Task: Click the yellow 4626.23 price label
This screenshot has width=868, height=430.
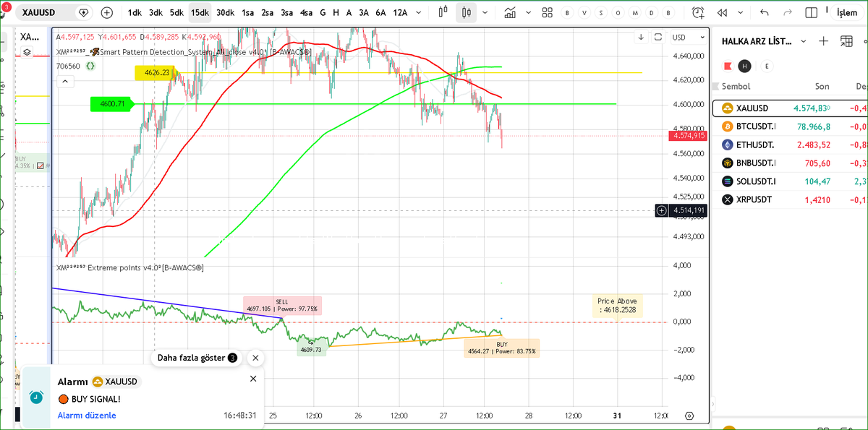Action: [x=156, y=72]
